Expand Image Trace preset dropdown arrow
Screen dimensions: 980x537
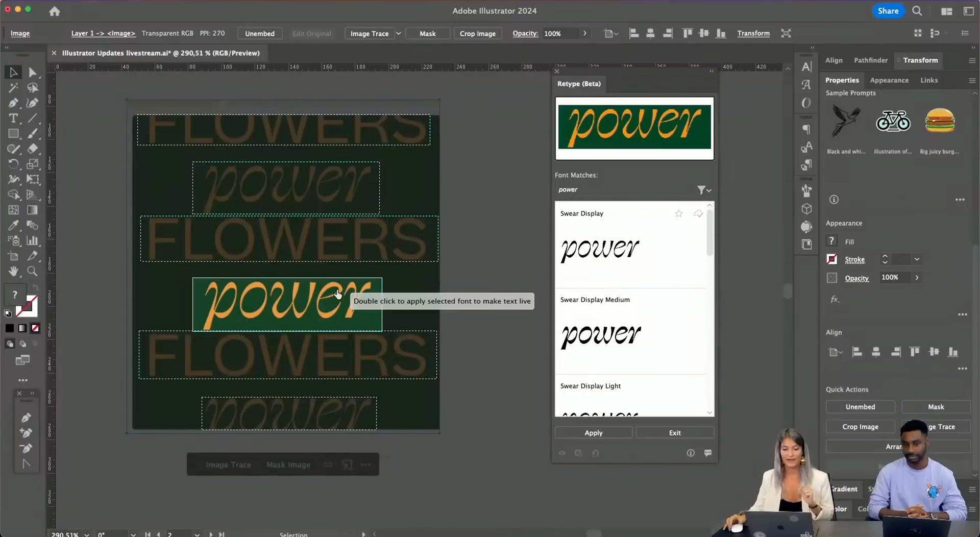[399, 33]
